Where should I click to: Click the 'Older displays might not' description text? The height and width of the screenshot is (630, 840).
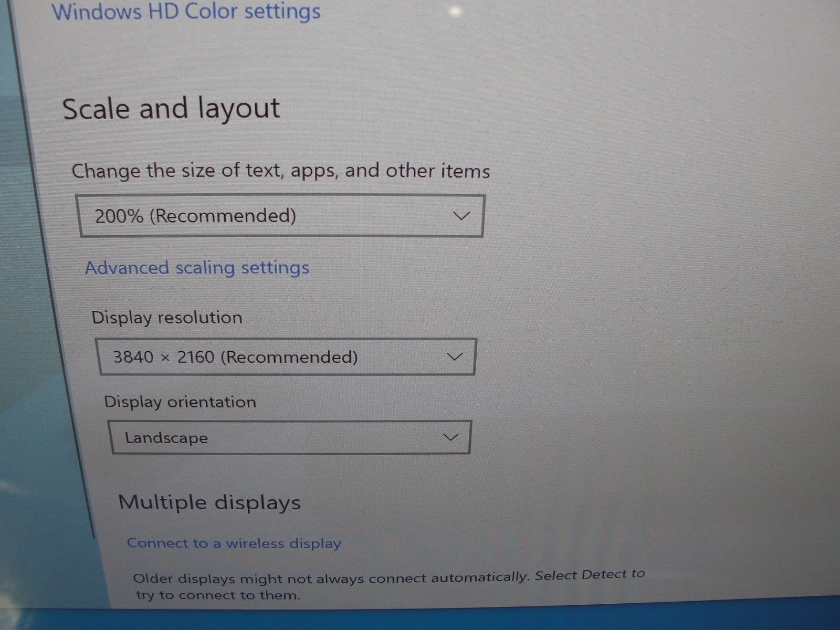(x=331, y=578)
